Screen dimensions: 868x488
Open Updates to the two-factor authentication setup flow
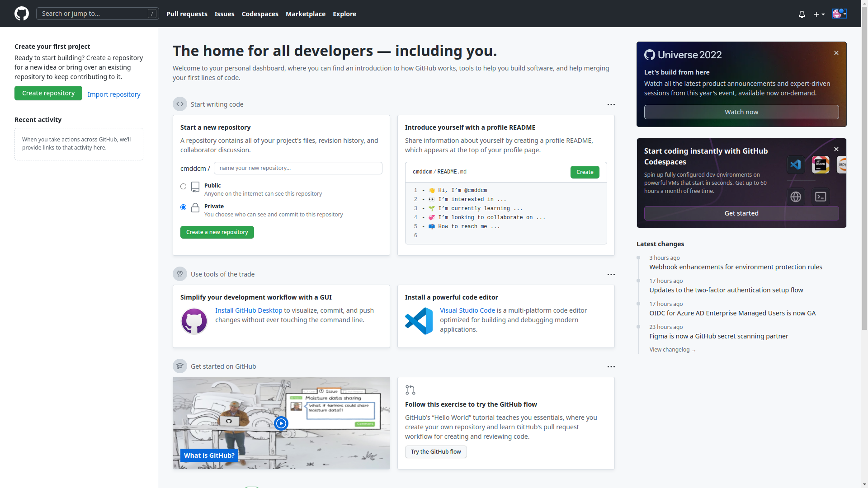pos(726,290)
